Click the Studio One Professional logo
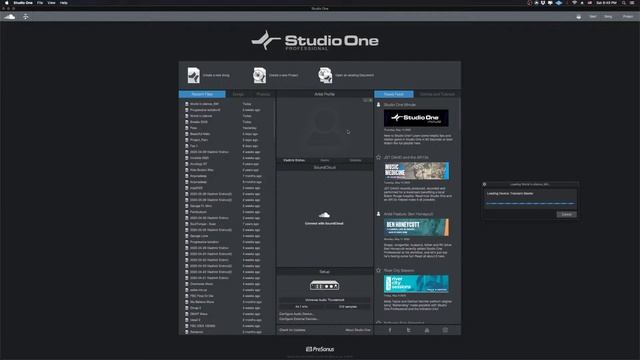The height and width of the screenshot is (360, 640). point(315,40)
